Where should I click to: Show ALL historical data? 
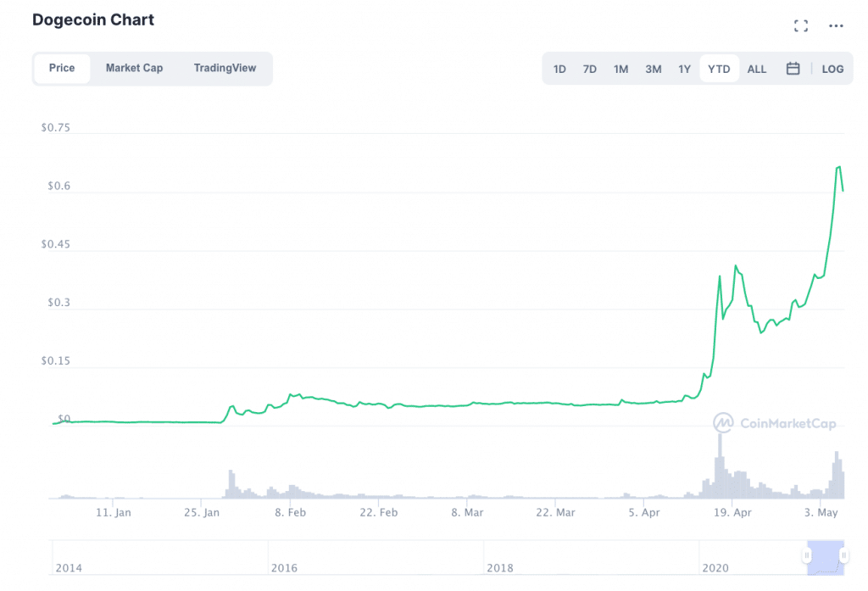point(756,69)
